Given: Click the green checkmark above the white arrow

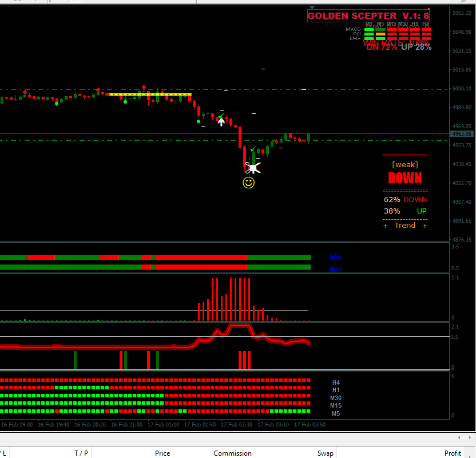Looking at the screenshot, I should (221, 116).
